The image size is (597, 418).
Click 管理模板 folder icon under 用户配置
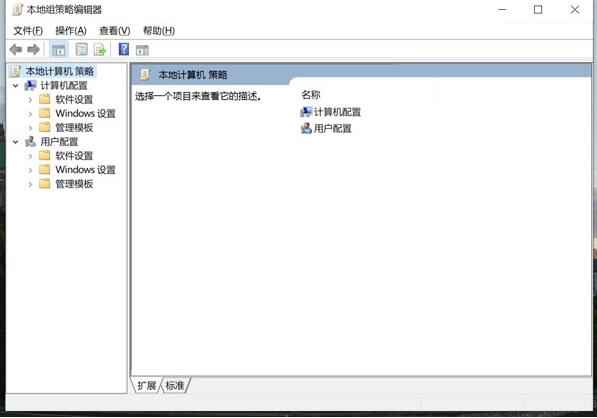pyautogui.click(x=45, y=184)
